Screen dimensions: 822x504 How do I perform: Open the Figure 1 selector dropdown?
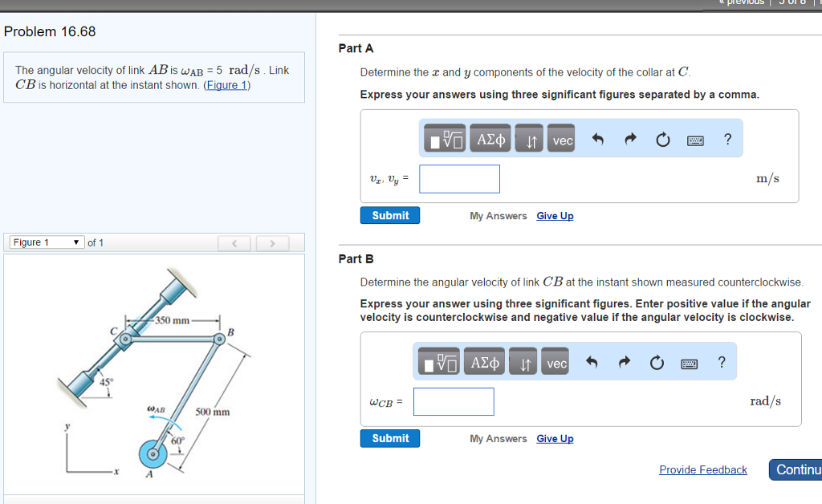pos(44,242)
